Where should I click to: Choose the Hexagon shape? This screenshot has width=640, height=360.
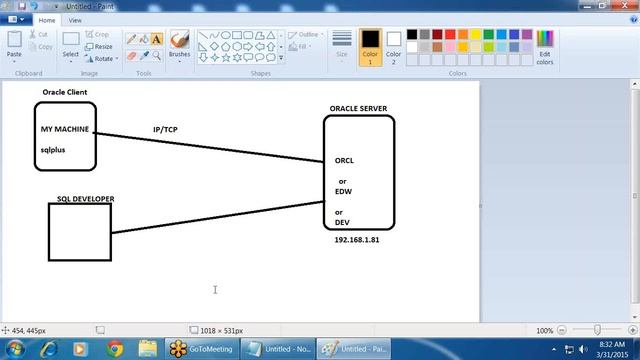click(x=237, y=47)
